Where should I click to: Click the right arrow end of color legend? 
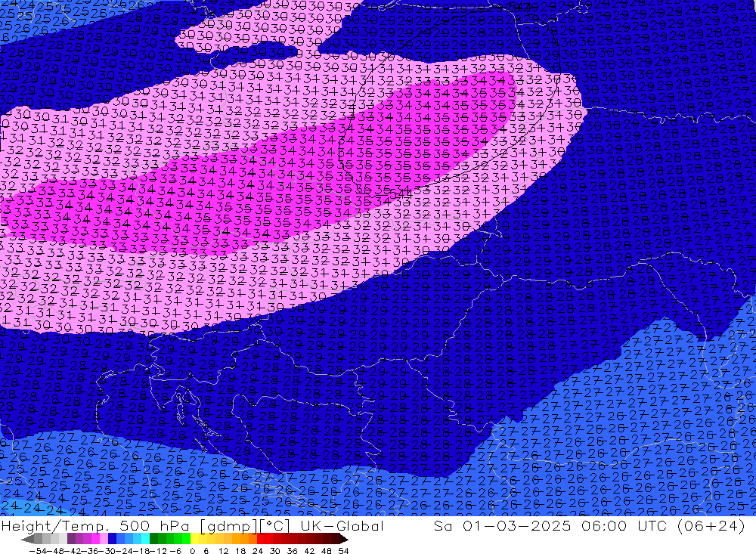pos(343,540)
